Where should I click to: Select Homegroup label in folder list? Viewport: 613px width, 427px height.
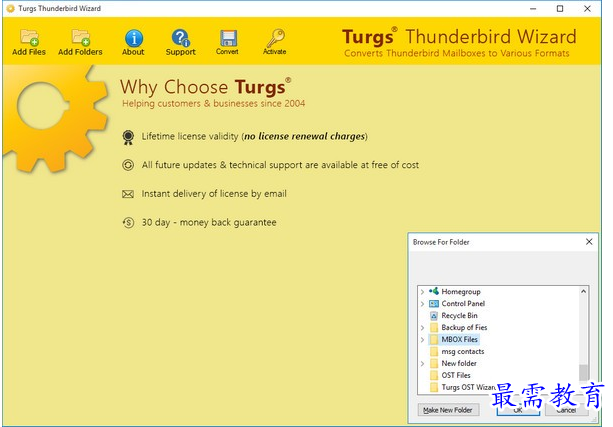pos(461,292)
